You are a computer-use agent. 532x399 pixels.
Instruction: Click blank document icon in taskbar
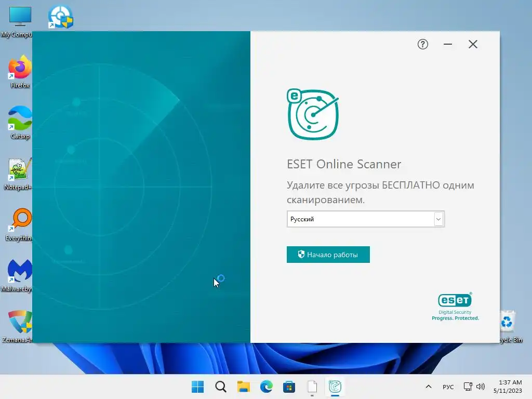[312, 387]
